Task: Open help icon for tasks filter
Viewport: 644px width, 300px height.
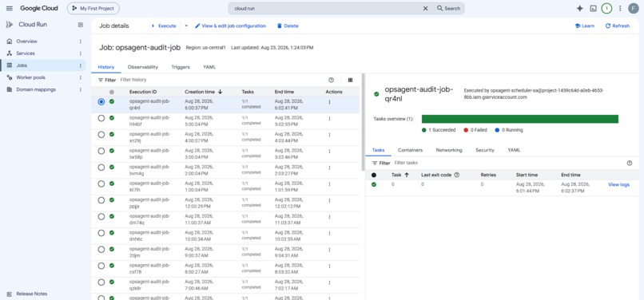Action: (x=630, y=163)
